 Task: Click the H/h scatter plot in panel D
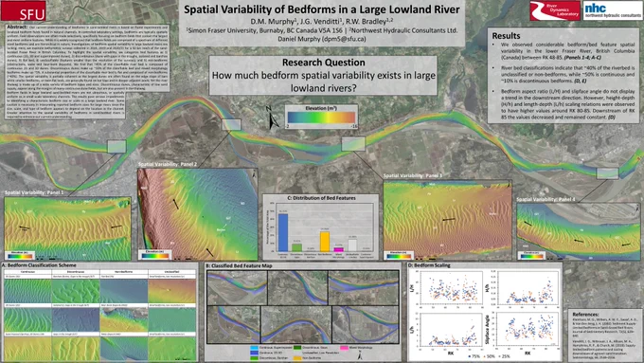click(528, 288)
